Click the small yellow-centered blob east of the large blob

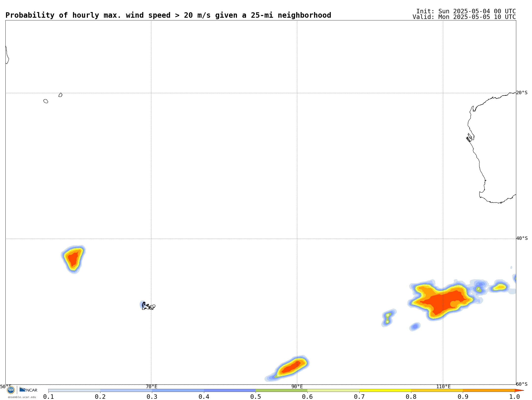tap(500, 287)
